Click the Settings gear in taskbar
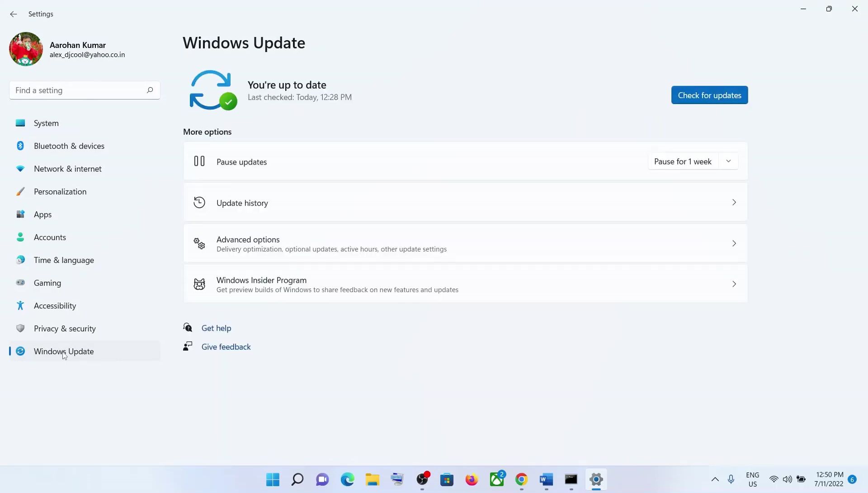Screen dimensions: 868x493 pos(596,479)
